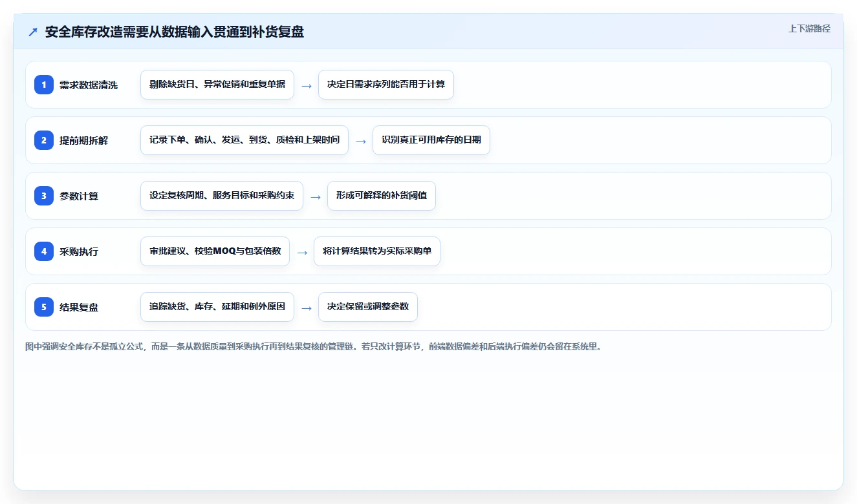This screenshot has height=504, width=857.
Task: Click the 追踪缺货、库存、延期和例外原因 box
Action: coord(217,307)
